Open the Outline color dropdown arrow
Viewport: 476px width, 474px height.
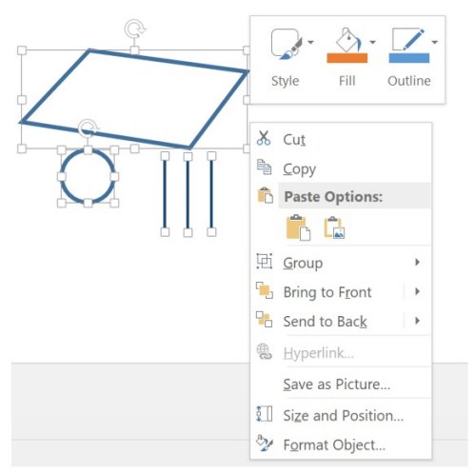435,42
